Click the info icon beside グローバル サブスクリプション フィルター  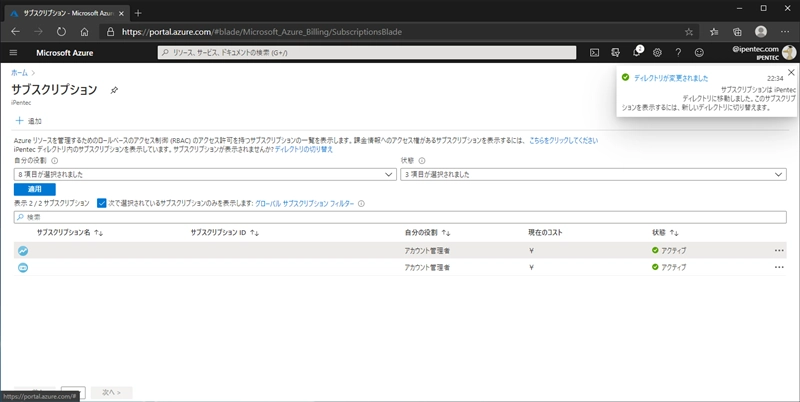click(x=361, y=204)
